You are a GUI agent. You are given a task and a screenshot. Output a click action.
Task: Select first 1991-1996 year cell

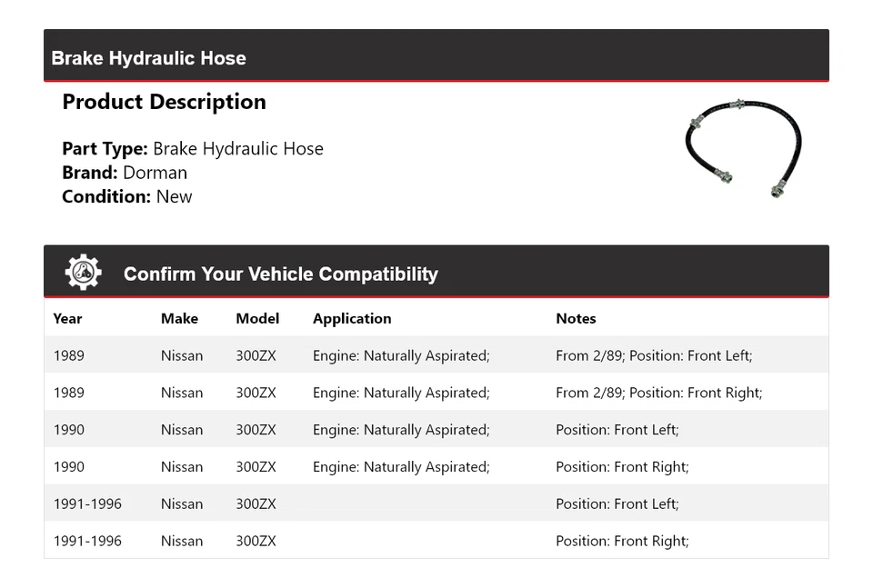click(87, 504)
